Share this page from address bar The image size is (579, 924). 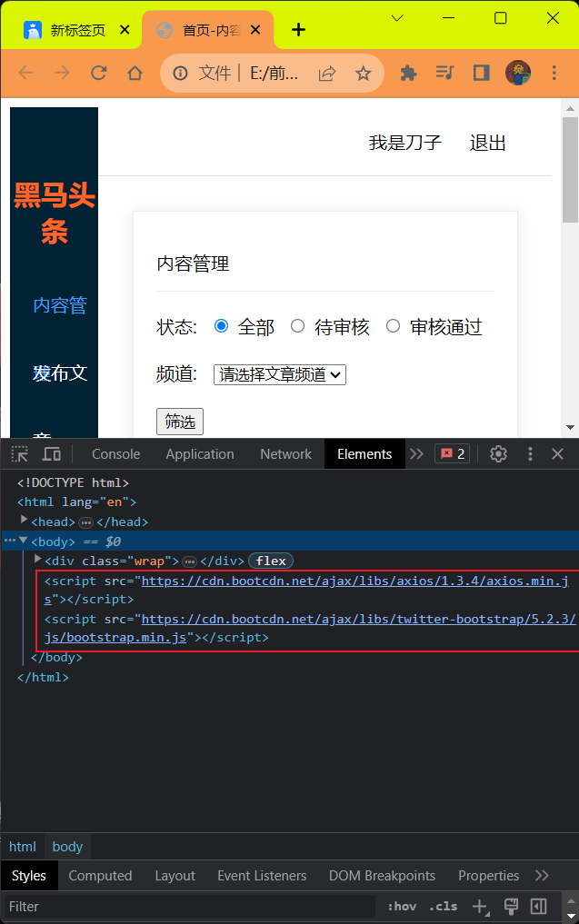point(327,73)
